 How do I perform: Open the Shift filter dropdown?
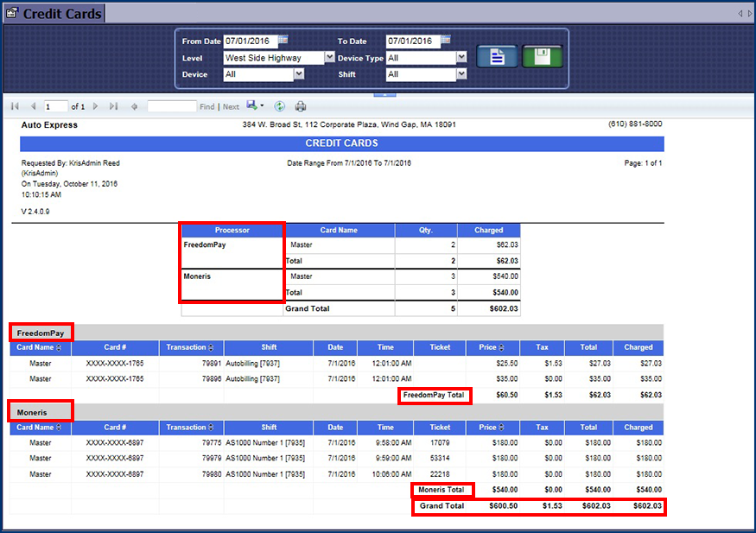click(461, 74)
